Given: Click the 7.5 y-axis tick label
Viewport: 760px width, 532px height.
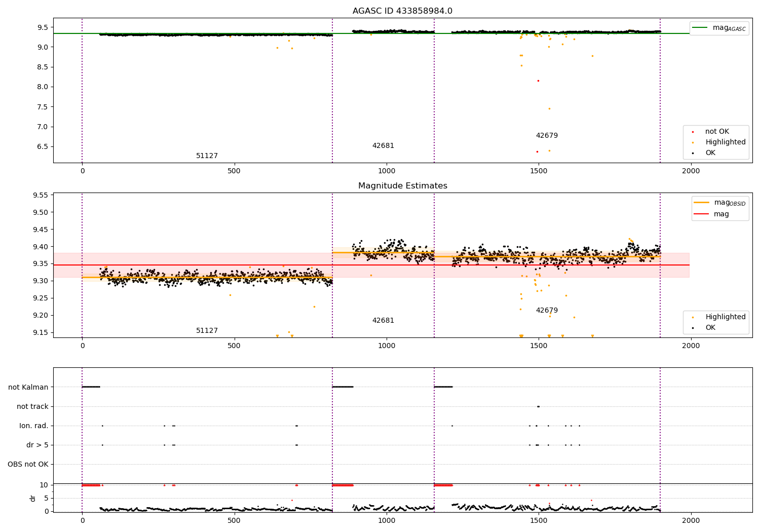Looking at the screenshot, I should [x=43, y=107].
